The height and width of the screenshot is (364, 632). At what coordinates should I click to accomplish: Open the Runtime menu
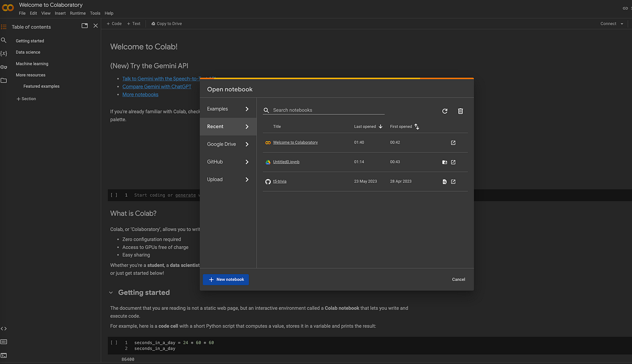78,13
